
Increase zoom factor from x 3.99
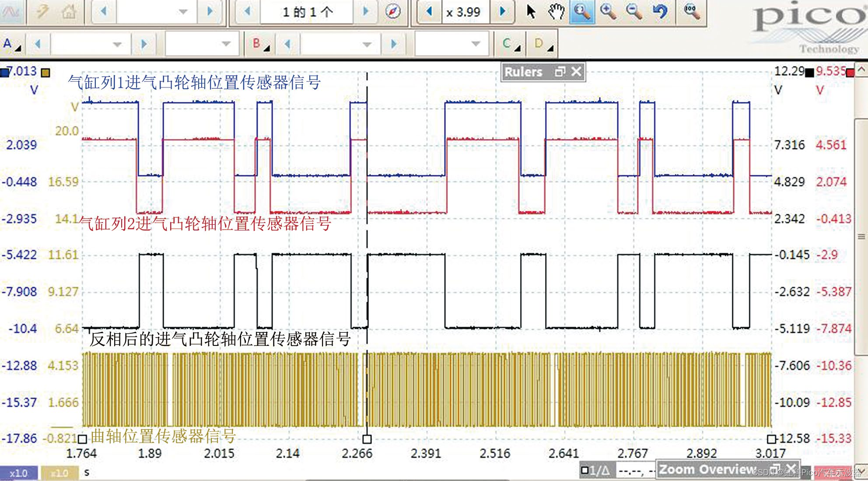(x=503, y=12)
